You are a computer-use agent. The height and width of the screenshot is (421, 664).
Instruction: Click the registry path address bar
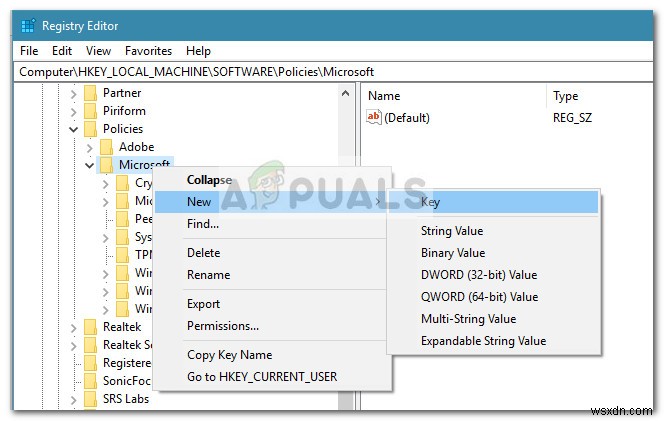(x=333, y=72)
